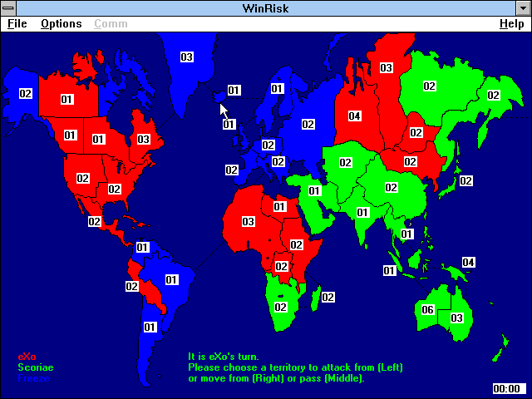
Task: Select blue Argentina territory showing 01
Action: coord(150,328)
